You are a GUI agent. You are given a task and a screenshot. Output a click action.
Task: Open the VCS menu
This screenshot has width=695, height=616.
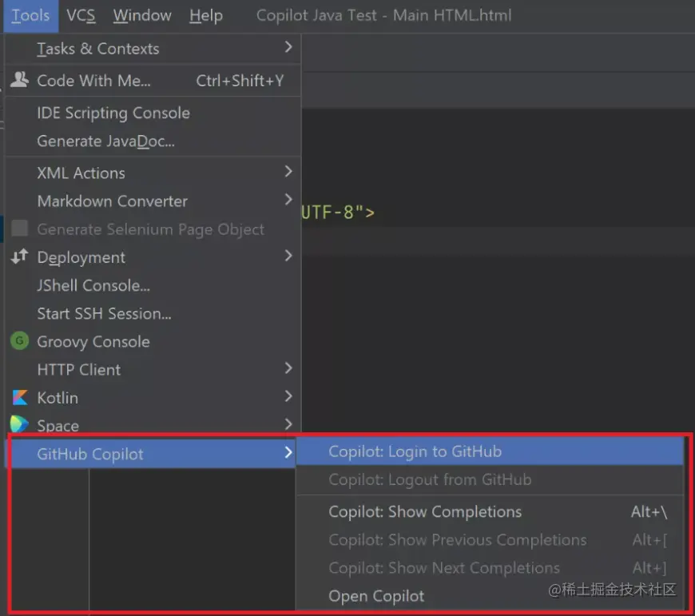click(81, 15)
